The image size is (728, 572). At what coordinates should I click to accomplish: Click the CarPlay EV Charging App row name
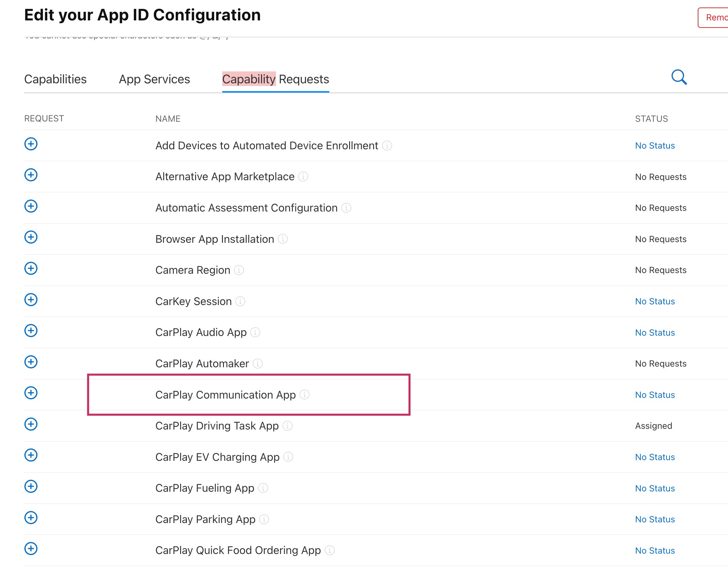(x=217, y=457)
